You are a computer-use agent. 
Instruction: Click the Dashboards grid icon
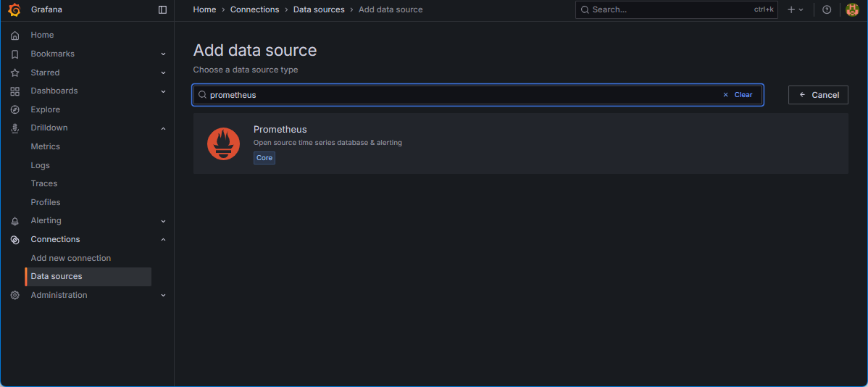click(x=14, y=91)
